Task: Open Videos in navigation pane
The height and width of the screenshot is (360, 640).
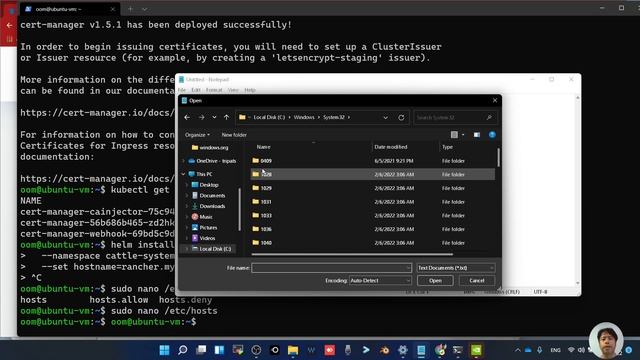Action: coord(203,238)
